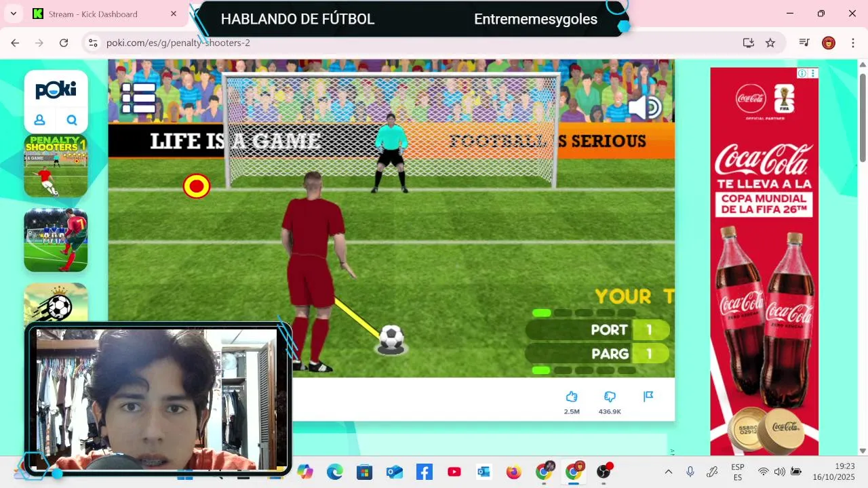Click the soccer ball on the pitch
Viewport: 868px width, 488px height.
391,338
